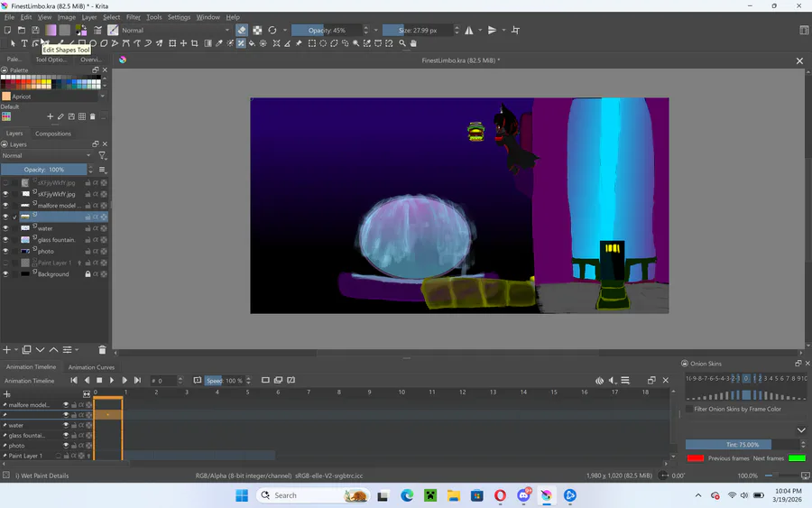Add new layer with plus button
The height and width of the screenshot is (508, 812).
(x=6, y=350)
